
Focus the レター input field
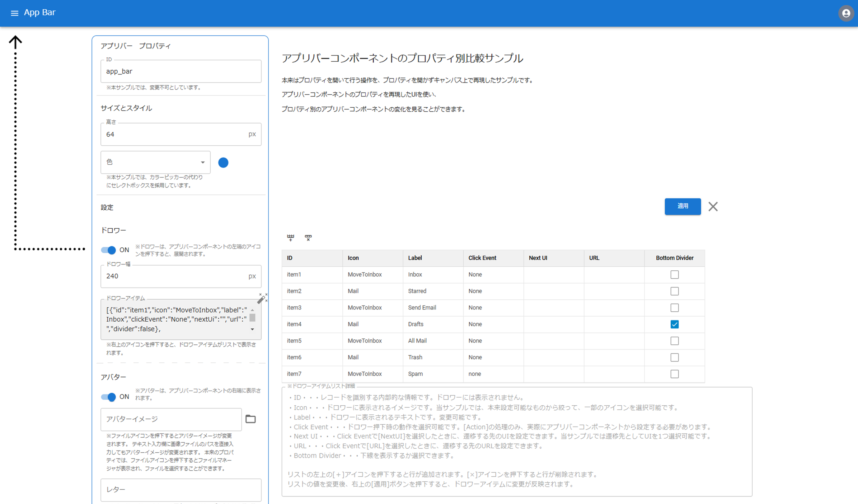click(181, 490)
